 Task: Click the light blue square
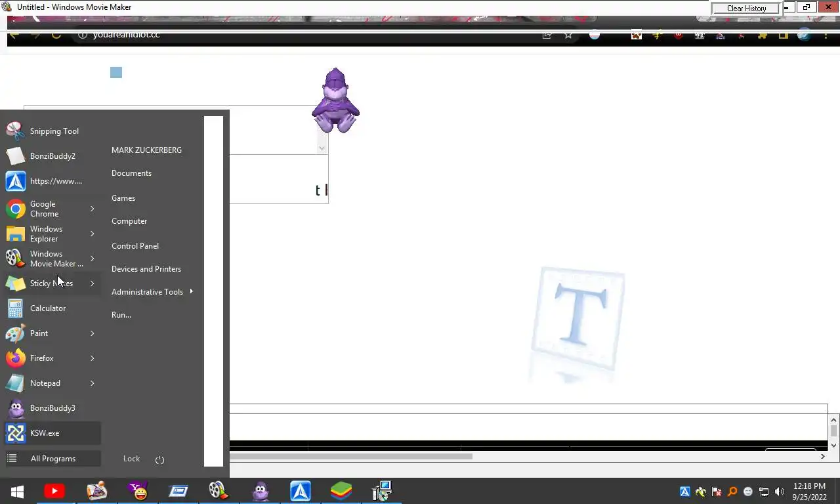[x=116, y=72]
